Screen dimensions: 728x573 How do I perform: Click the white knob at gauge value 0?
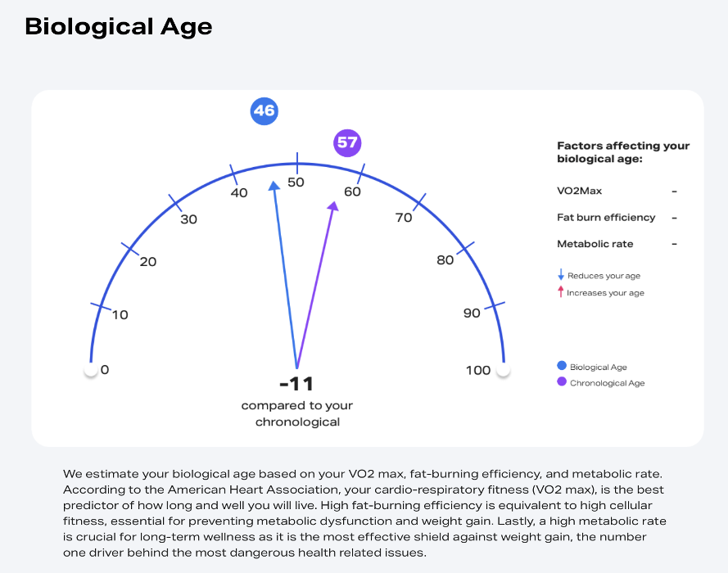point(90,371)
